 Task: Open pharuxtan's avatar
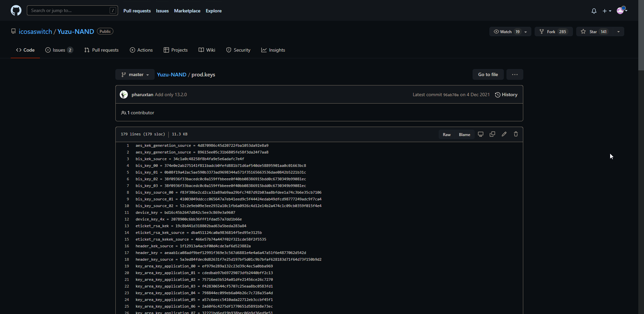click(x=124, y=95)
